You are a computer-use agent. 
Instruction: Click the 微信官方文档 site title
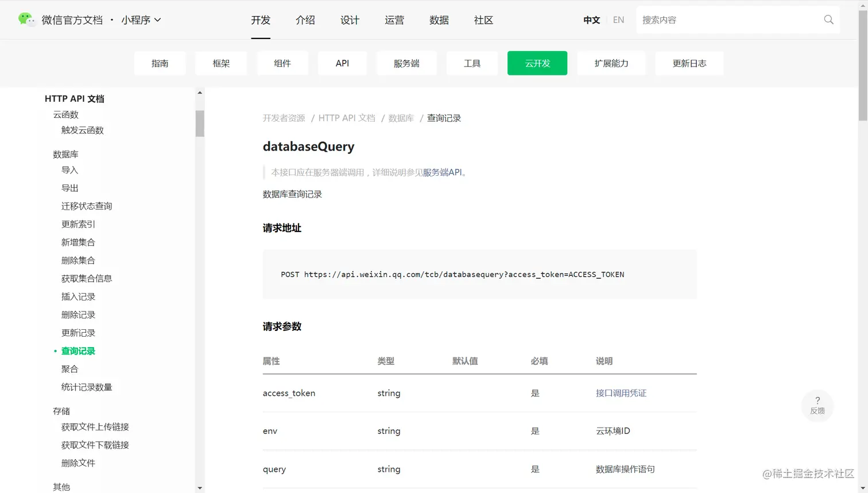tap(72, 20)
